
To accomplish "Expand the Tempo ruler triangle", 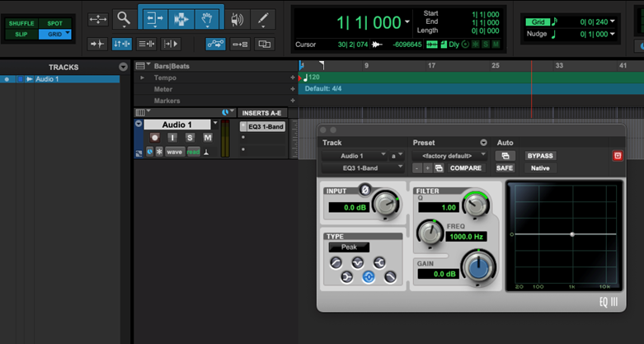I will coord(142,78).
